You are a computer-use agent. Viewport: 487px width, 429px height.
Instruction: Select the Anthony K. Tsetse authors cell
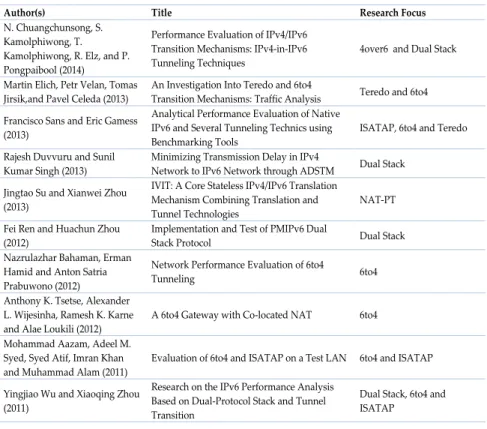click(x=68, y=315)
